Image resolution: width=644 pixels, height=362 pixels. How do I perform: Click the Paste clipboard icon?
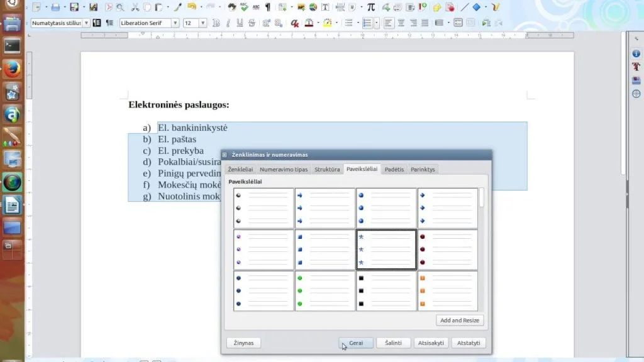click(x=158, y=8)
